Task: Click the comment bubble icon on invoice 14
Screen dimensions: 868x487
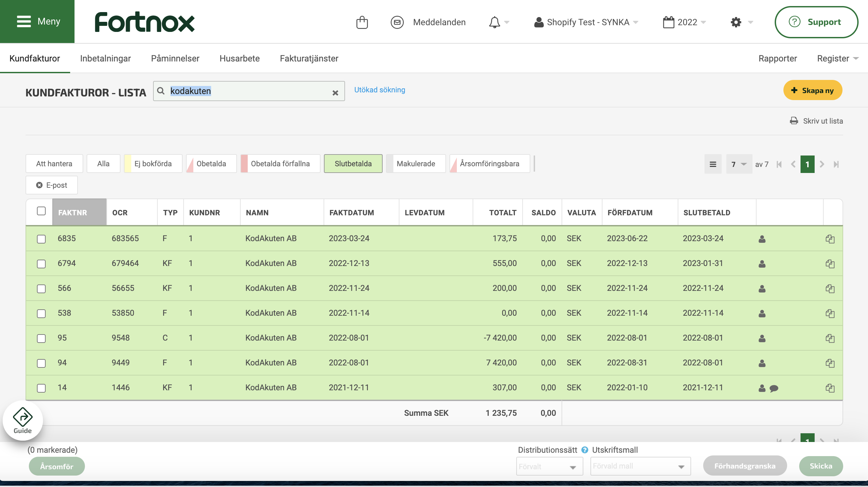Action: 774,388
